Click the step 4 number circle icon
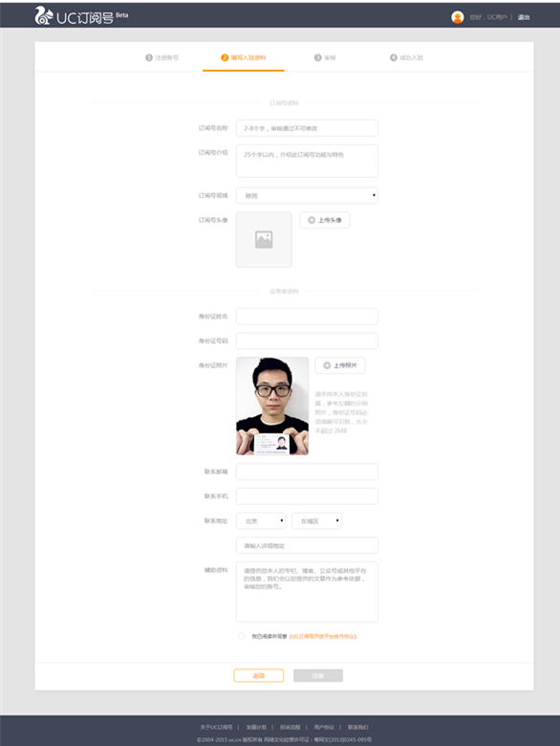Viewport: 560px width, 746px height. click(394, 57)
